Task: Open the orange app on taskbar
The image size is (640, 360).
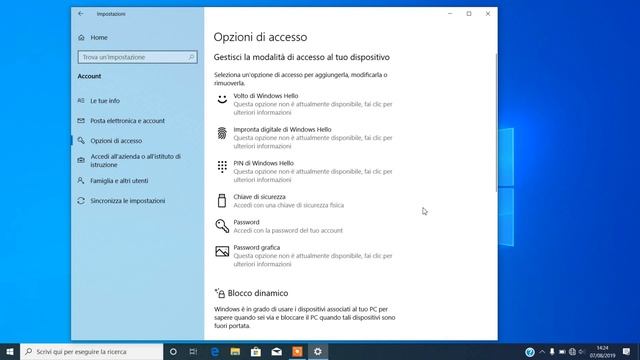Action: tap(297, 351)
